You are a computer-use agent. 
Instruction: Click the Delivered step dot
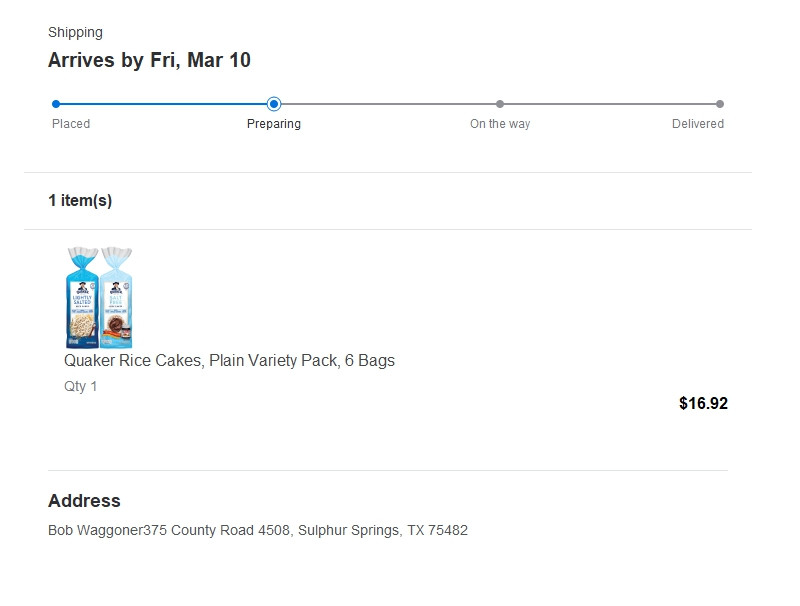tap(720, 104)
